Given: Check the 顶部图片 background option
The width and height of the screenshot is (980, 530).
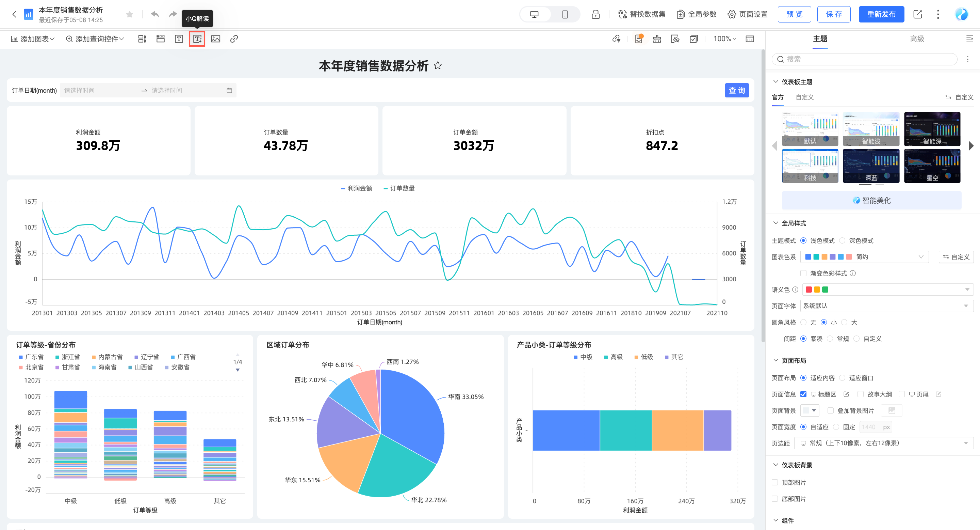Looking at the screenshot, I should [x=775, y=482].
